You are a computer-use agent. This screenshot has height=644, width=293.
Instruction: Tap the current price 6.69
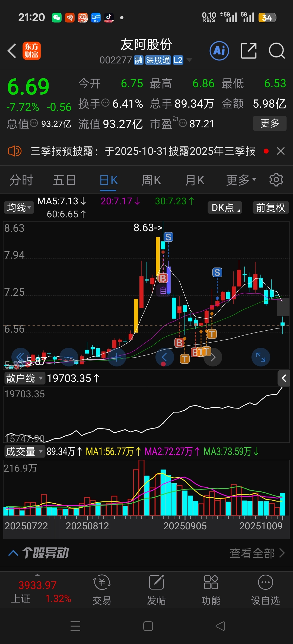pos(28,87)
